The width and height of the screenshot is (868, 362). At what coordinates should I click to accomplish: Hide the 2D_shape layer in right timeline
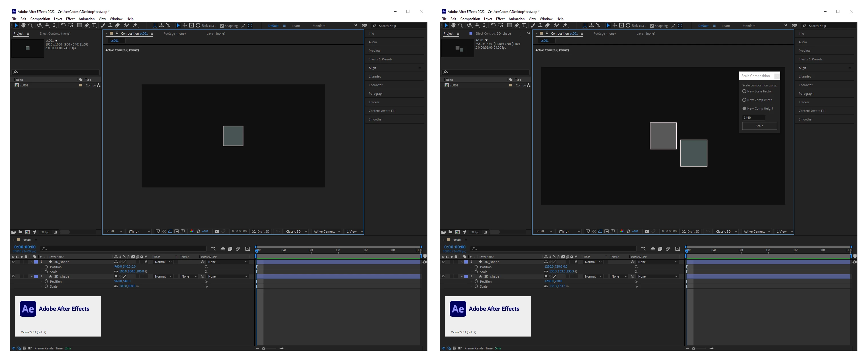pyautogui.click(x=443, y=277)
